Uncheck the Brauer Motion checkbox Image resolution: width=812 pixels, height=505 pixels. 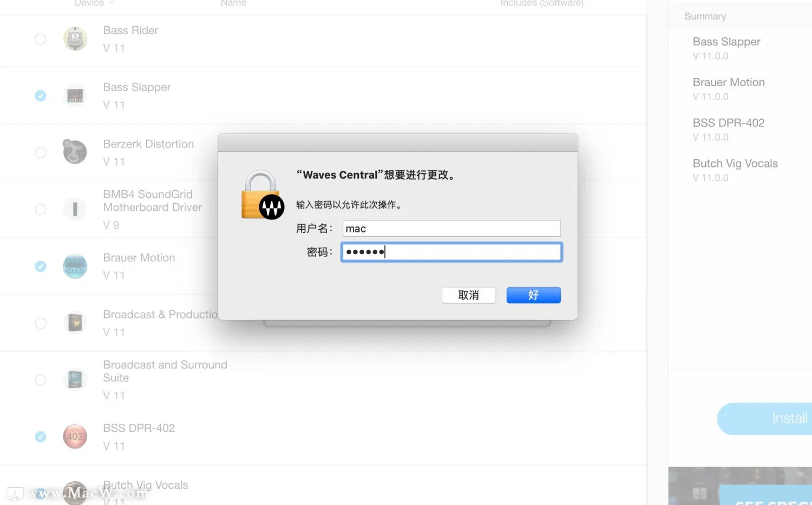pyautogui.click(x=41, y=266)
